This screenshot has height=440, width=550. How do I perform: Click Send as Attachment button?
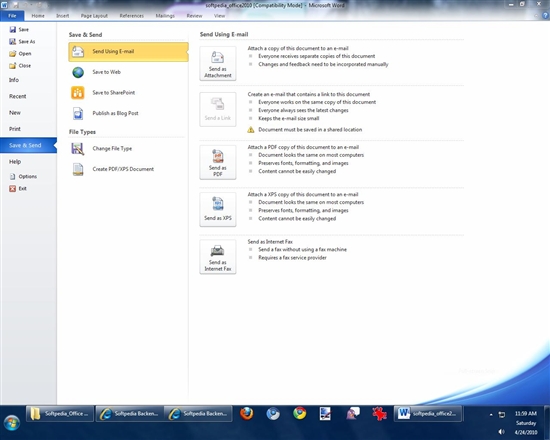[218, 64]
